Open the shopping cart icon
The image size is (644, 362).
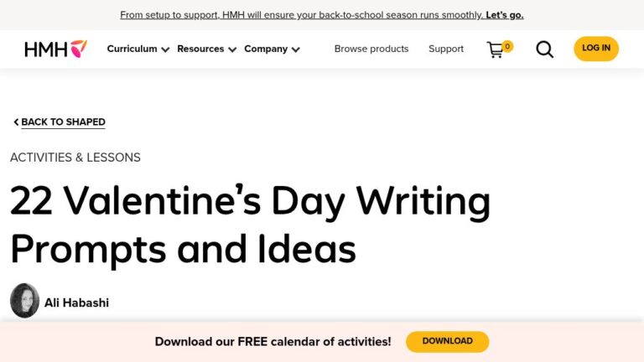(496, 50)
